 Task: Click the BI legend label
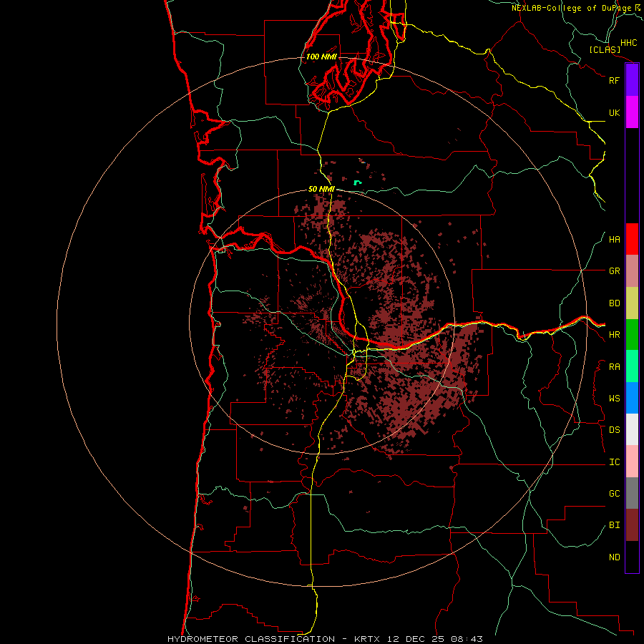click(614, 525)
